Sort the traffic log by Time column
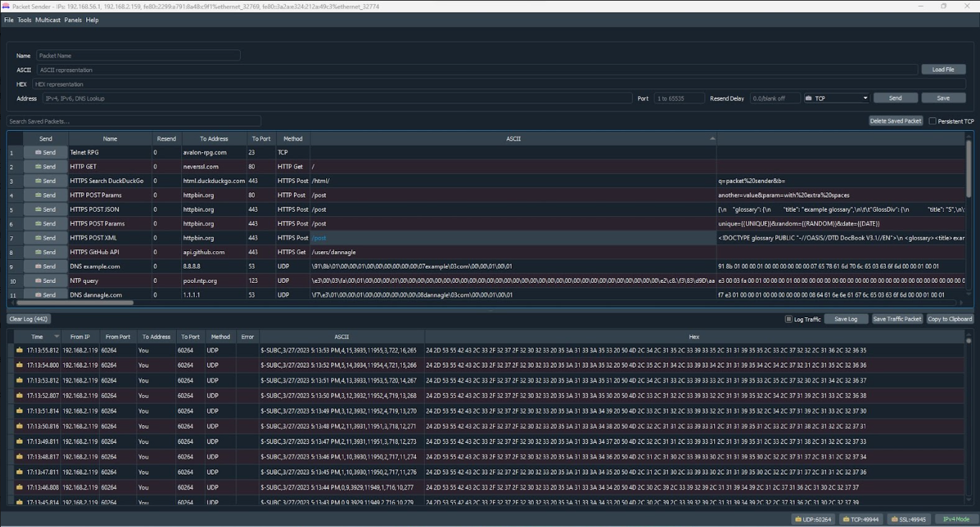 pos(37,336)
